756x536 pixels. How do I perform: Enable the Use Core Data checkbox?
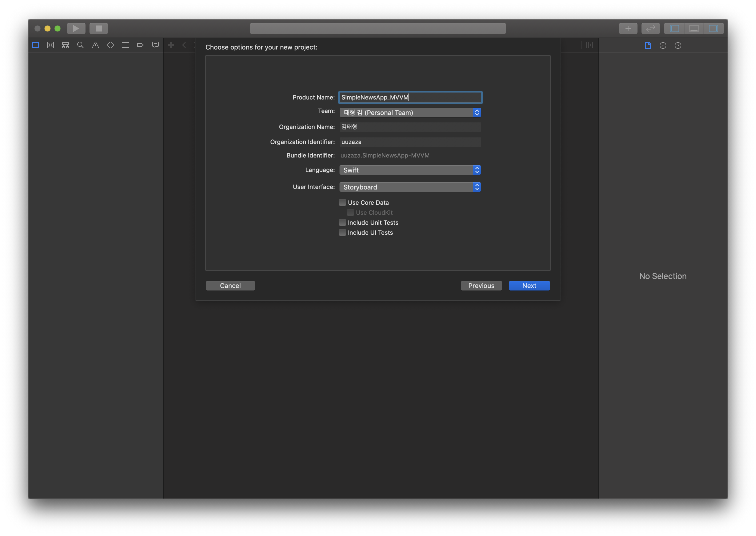point(342,202)
